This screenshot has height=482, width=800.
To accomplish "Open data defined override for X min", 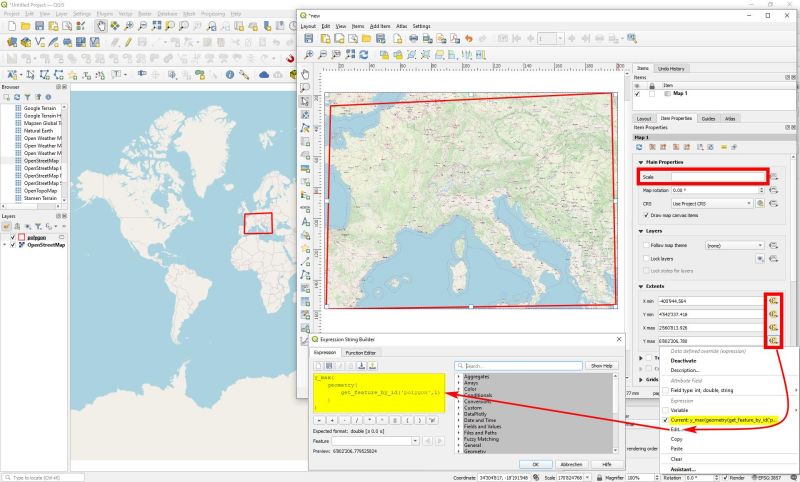I will 773,301.
